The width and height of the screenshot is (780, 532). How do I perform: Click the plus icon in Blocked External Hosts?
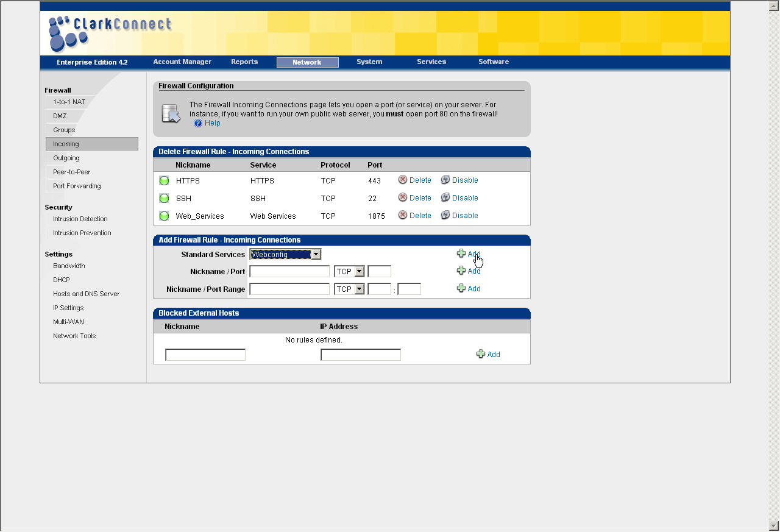[x=481, y=354]
